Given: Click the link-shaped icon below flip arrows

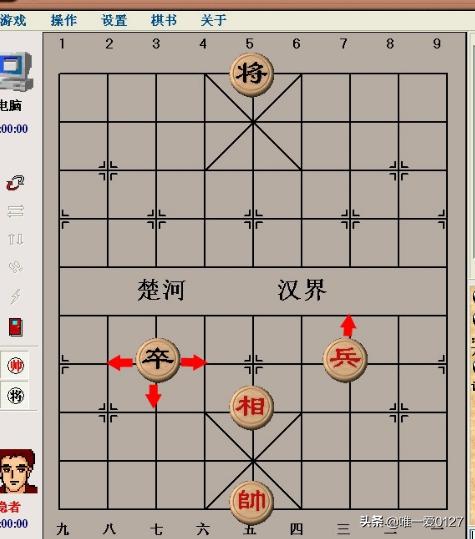Looking at the screenshot, I should coord(15,266).
